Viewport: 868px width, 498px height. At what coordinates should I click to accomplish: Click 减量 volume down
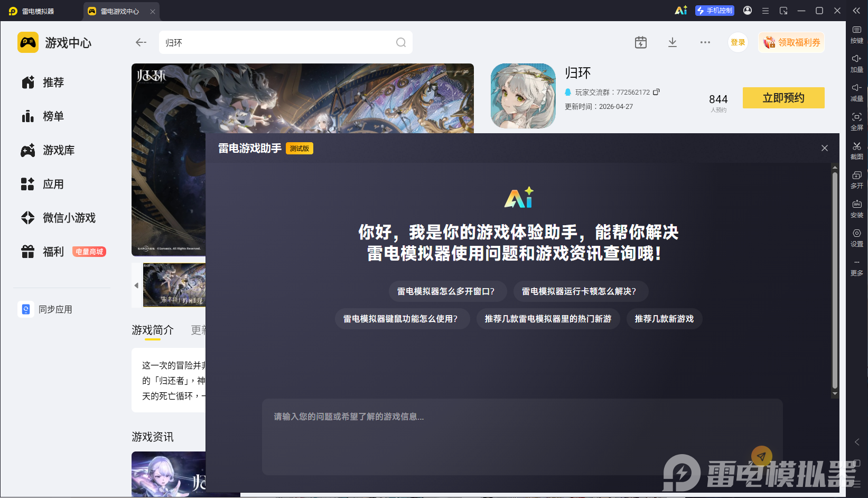(x=857, y=93)
